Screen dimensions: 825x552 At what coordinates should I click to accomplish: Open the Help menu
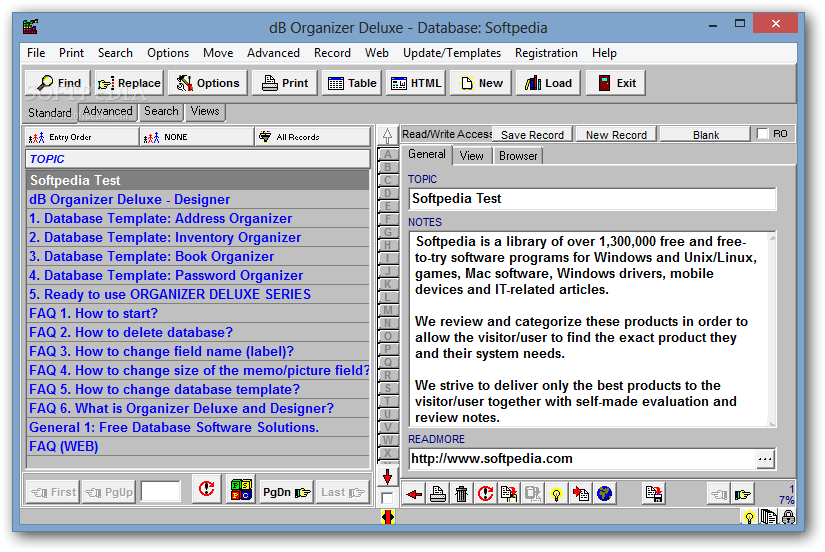coord(604,53)
